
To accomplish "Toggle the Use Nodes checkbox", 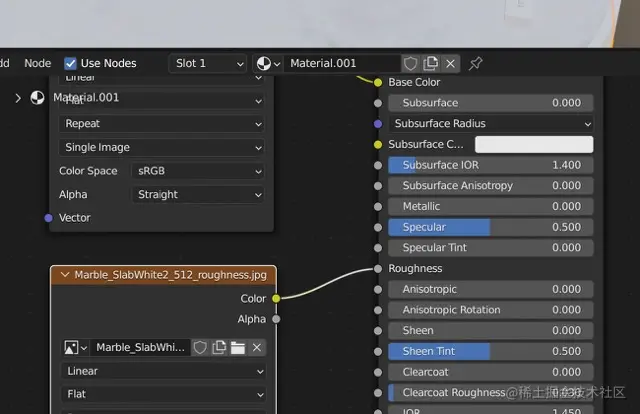I will click(x=70, y=63).
